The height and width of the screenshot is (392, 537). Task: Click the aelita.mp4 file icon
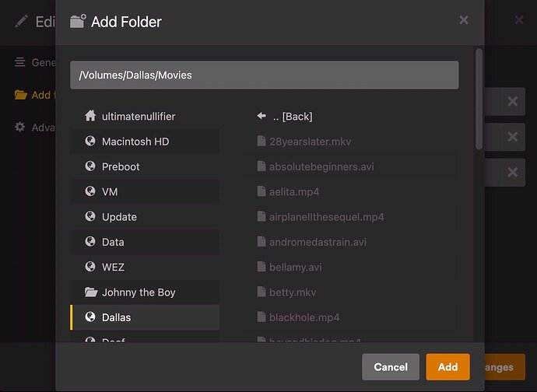click(261, 191)
